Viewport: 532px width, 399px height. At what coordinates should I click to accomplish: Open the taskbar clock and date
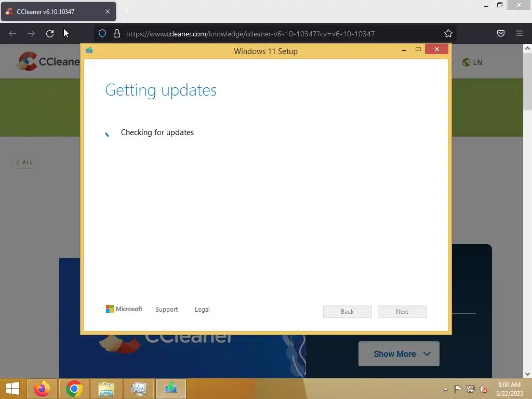pyautogui.click(x=509, y=389)
